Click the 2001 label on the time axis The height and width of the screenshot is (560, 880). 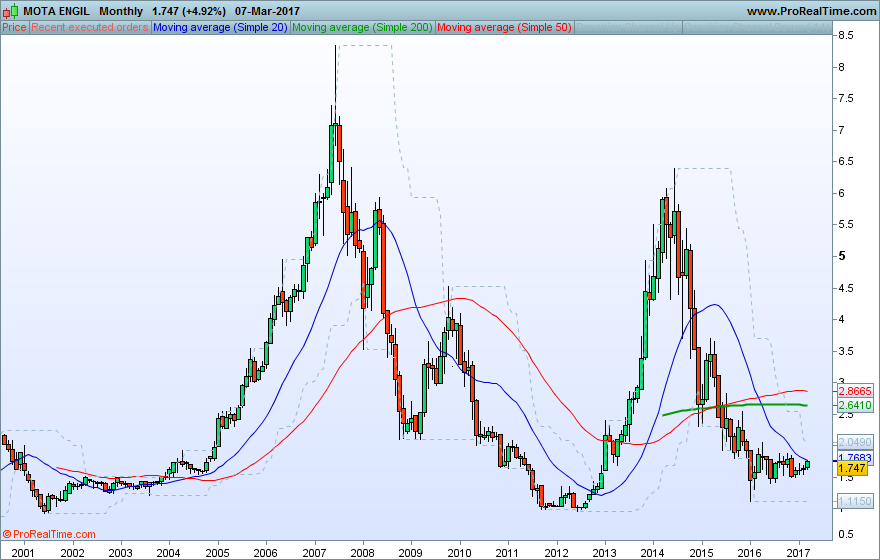point(23,553)
